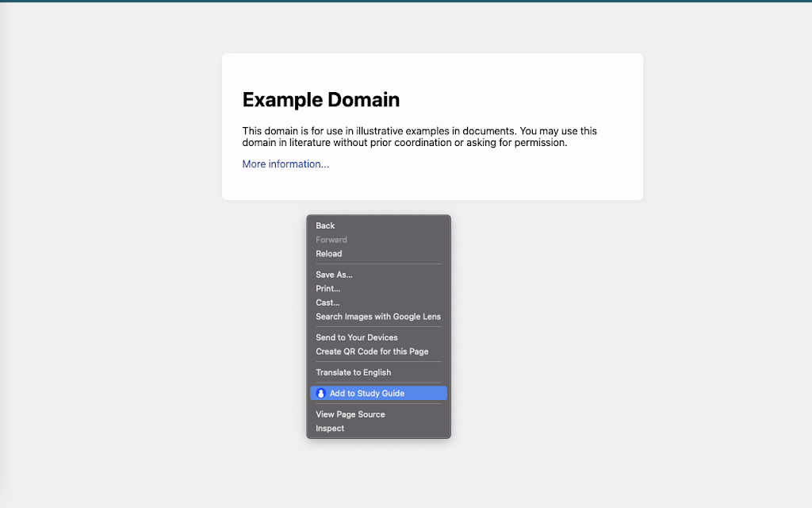Click the paragraph about illustrative examples
Screen dimensions: 812x508
coord(419,137)
